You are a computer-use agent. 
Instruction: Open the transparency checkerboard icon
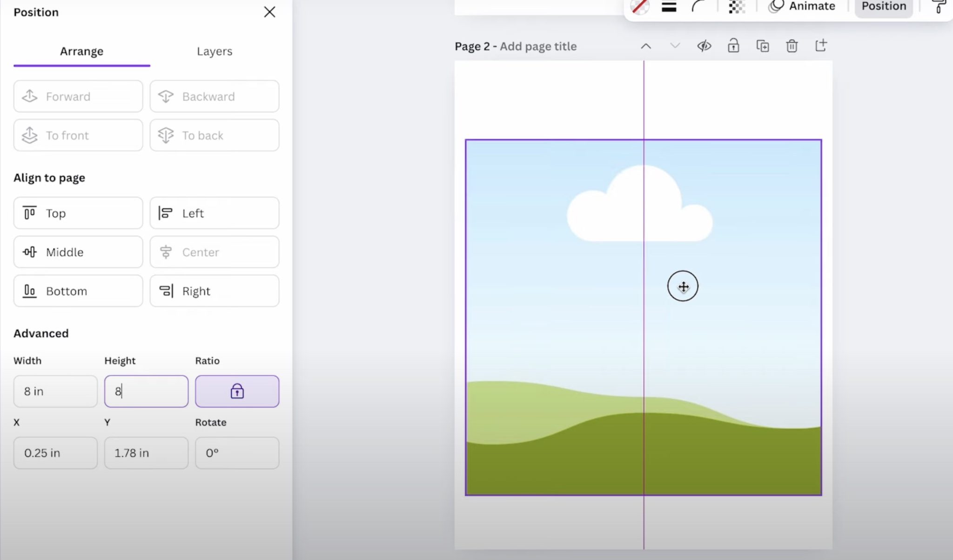pyautogui.click(x=737, y=7)
